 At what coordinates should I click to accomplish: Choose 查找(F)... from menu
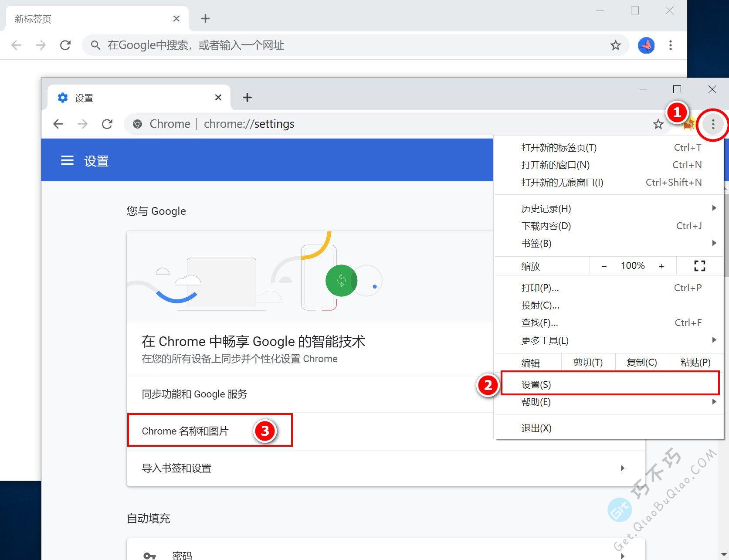point(609,323)
